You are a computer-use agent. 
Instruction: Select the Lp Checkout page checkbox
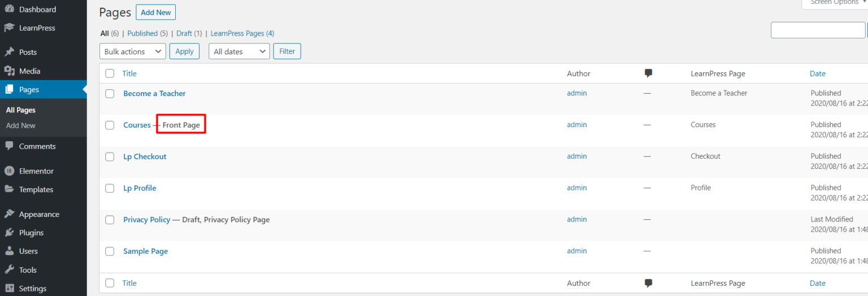[x=110, y=157]
